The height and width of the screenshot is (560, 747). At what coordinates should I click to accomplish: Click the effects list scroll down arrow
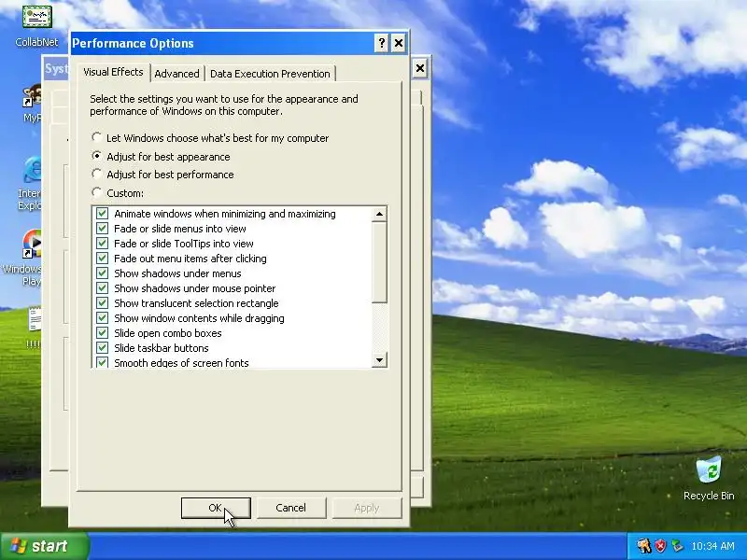(x=379, y=359)
